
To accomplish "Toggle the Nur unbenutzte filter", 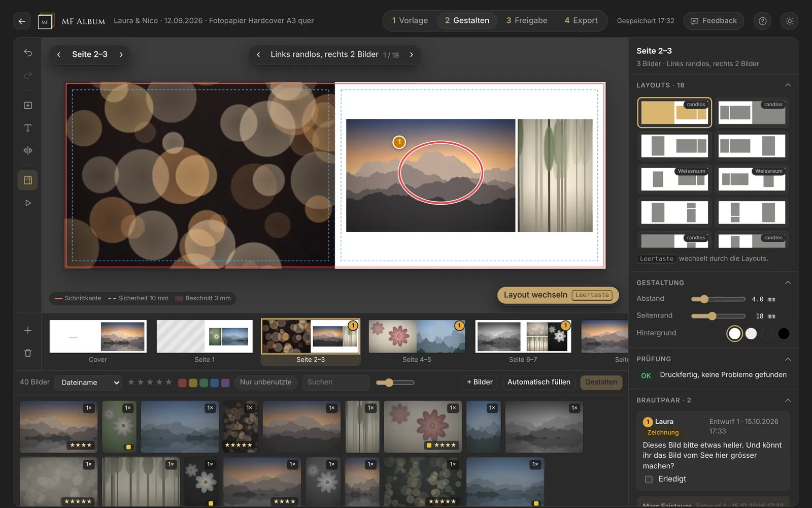I will click(x=265, y=382).
